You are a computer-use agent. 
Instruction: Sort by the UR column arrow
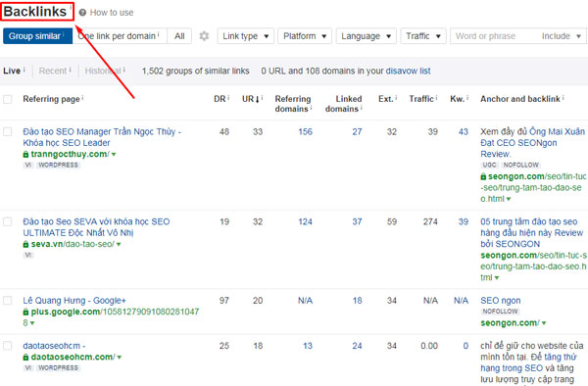coord(257,99)
